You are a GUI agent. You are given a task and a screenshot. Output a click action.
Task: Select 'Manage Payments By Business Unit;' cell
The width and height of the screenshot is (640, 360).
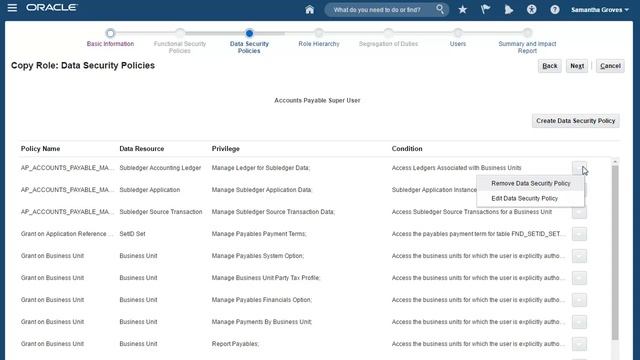[262, 322]
